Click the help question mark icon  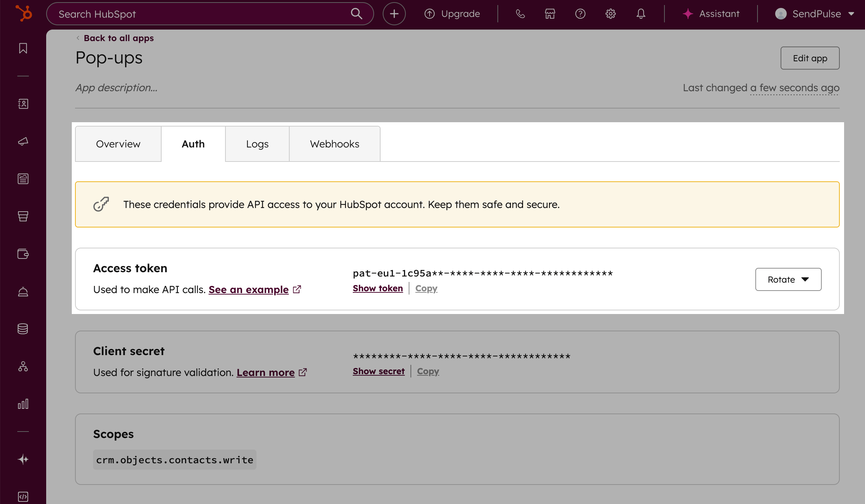(x=580, y=14)
